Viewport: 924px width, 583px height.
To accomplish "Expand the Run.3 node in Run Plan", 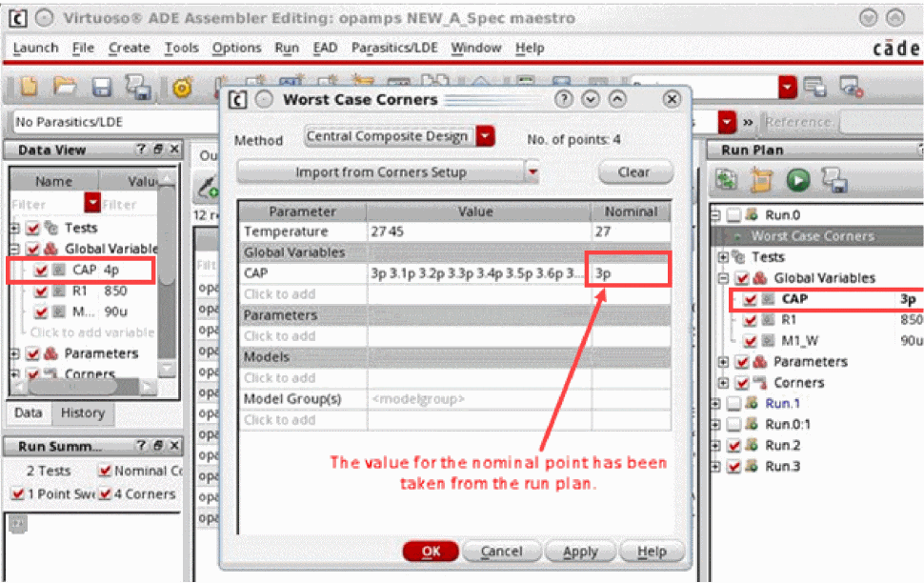I will coord(714,467).
